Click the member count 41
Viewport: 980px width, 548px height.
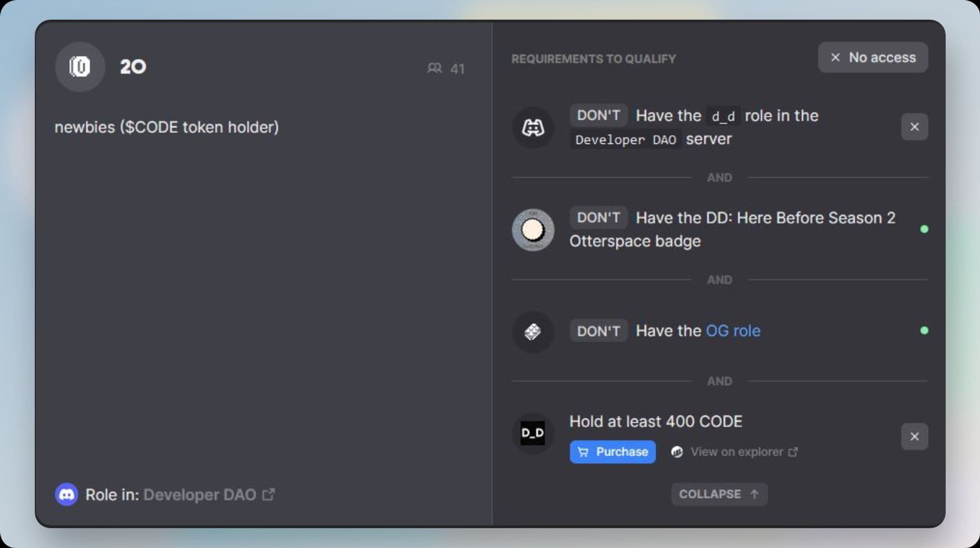coord(457,69)
